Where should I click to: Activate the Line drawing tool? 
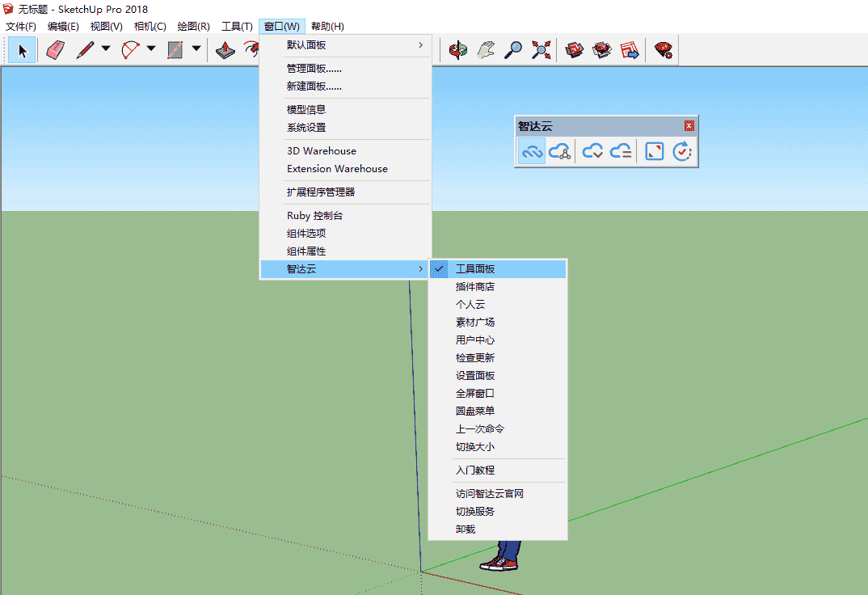85,49
